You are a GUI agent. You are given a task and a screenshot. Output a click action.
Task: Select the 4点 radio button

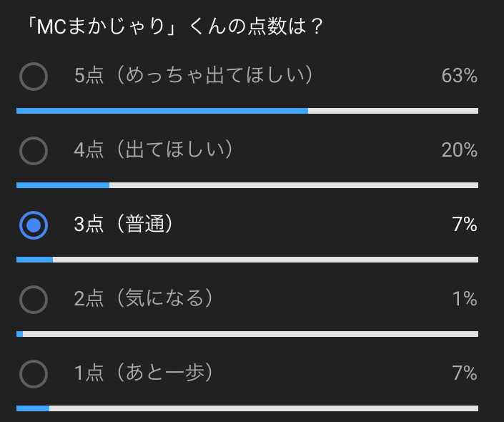pyautogui.click(x=34, y=150)
